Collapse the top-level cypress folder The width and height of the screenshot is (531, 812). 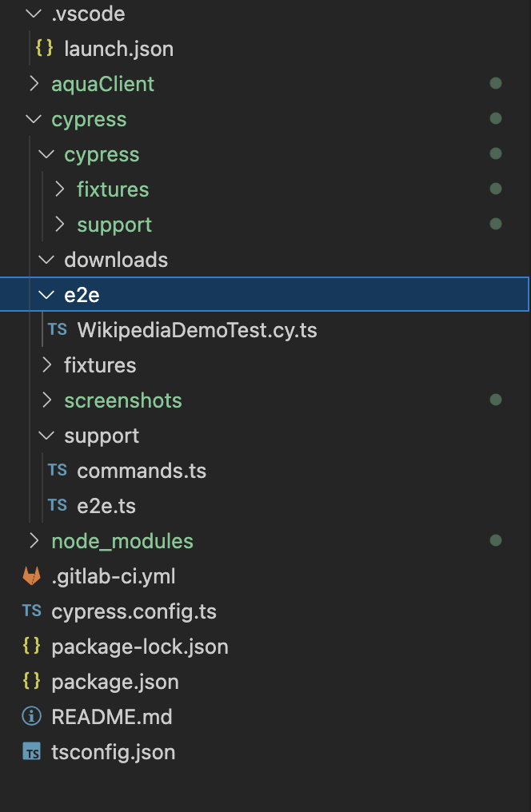coord(34,119)
